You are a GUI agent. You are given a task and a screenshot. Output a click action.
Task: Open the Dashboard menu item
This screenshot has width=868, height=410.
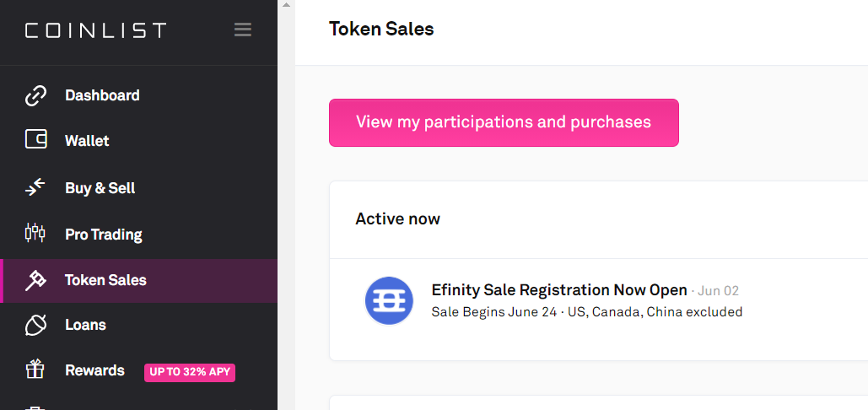[x=102, y=96]
